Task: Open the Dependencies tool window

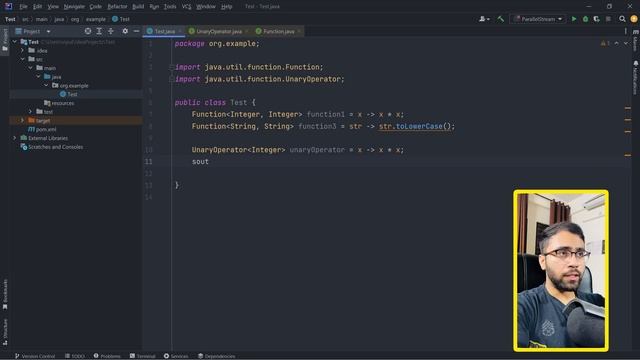Action: (x=216, y=356)
